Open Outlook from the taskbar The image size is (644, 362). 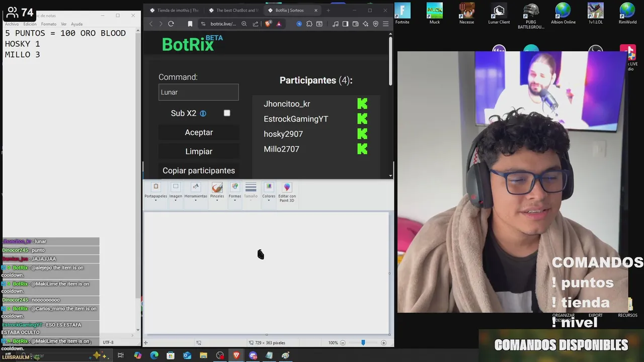pyautogui.click(x=187, y=355)
